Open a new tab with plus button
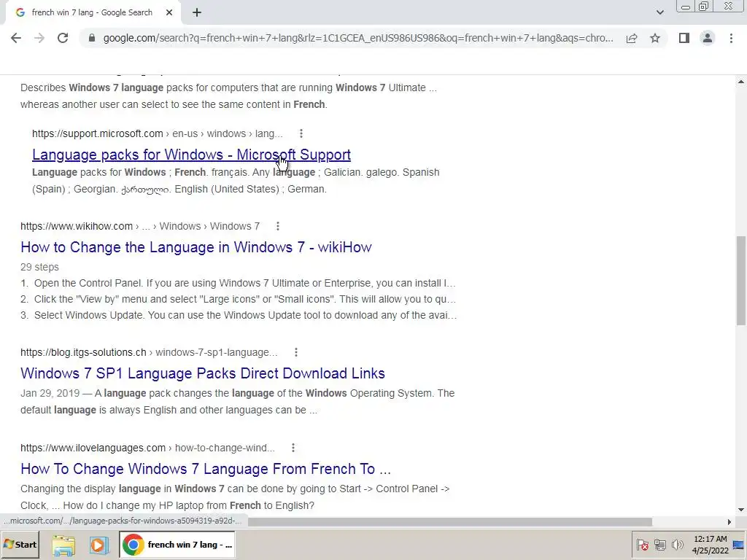This screenshot has width=747, height=560. click(197, 13)
